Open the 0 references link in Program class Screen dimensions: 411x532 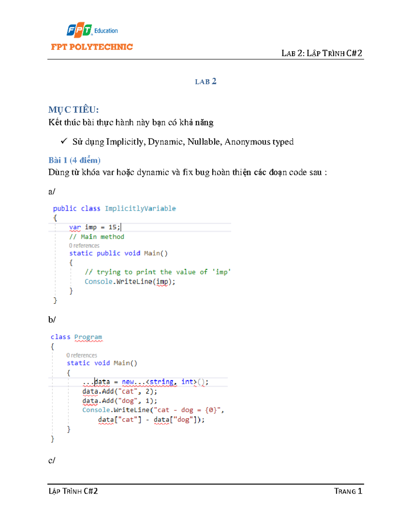click(82, 355)
